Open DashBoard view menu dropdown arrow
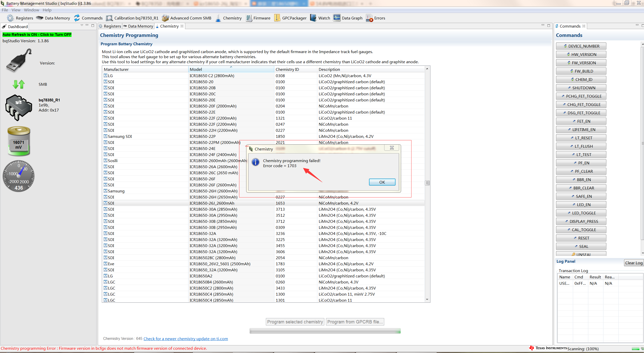The height and width of the screenshot is (353, 644). pos(82,25)
